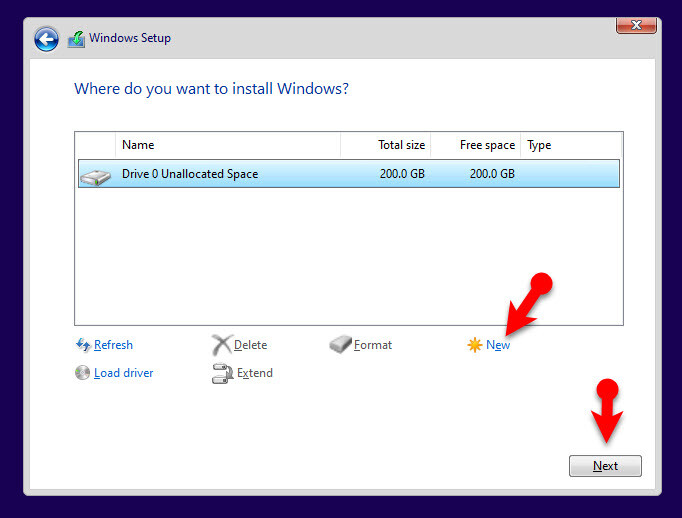
Task: Create a partition with the New link
Action: pyautogui.click(x=498, y=345)
